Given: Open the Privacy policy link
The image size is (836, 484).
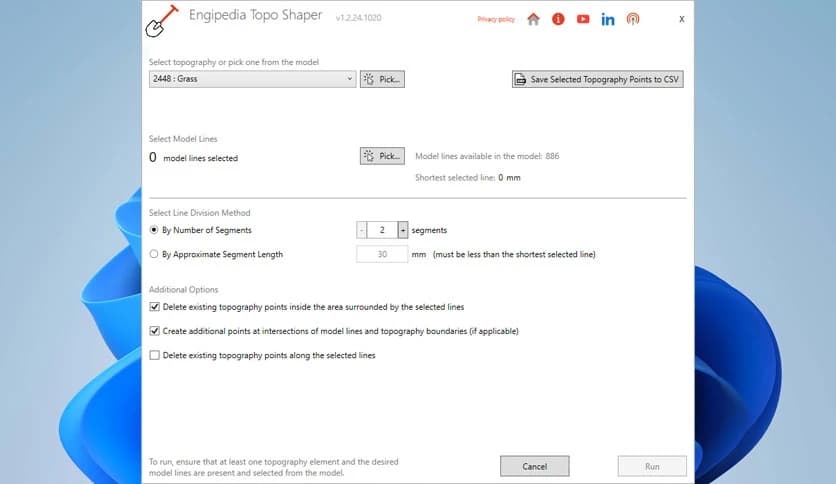Looking at the screenshot, I should (x=496, y=19).
